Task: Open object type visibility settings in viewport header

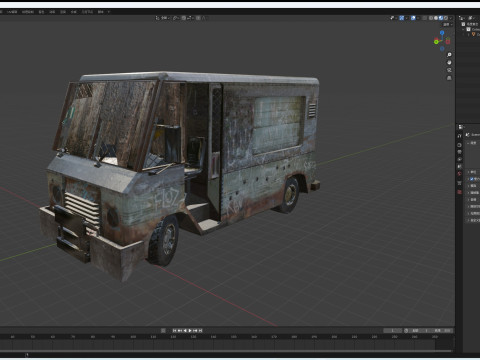Action: point(392,18)
